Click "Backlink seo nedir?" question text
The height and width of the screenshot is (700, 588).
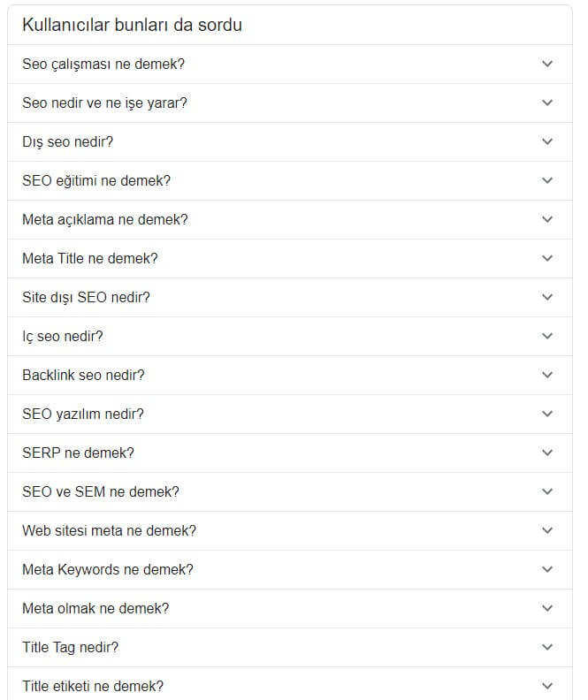tap(83, 375)
